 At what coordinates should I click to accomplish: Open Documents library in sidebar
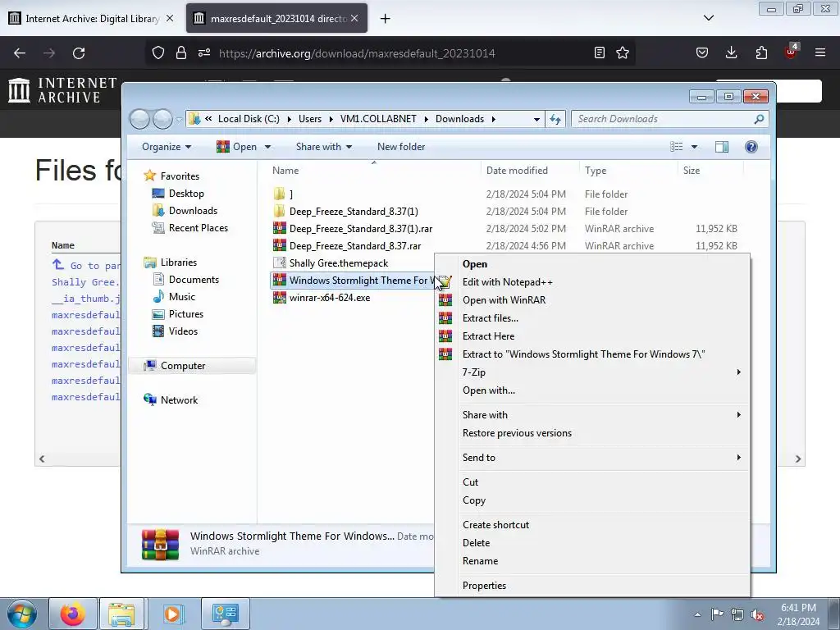(194, 279)
